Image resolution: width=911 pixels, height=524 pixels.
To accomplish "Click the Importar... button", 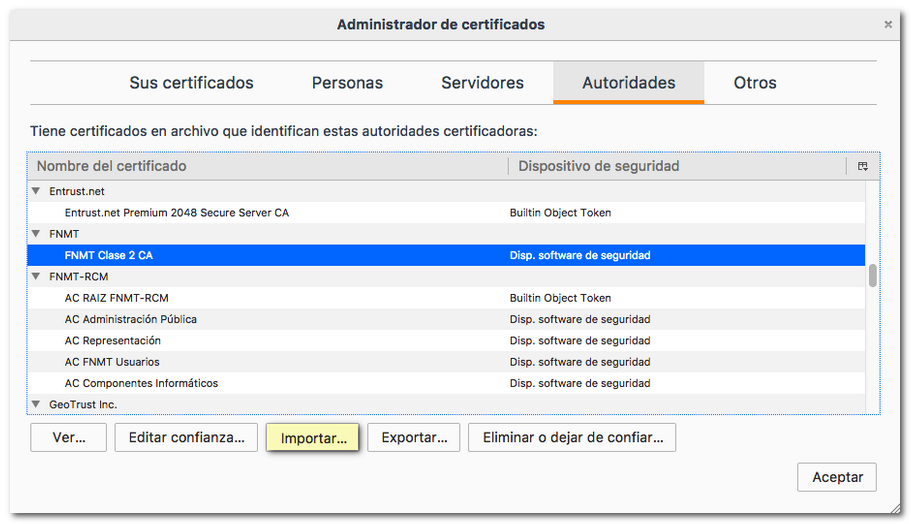I will pyautogui.click(x=313, y=438).
